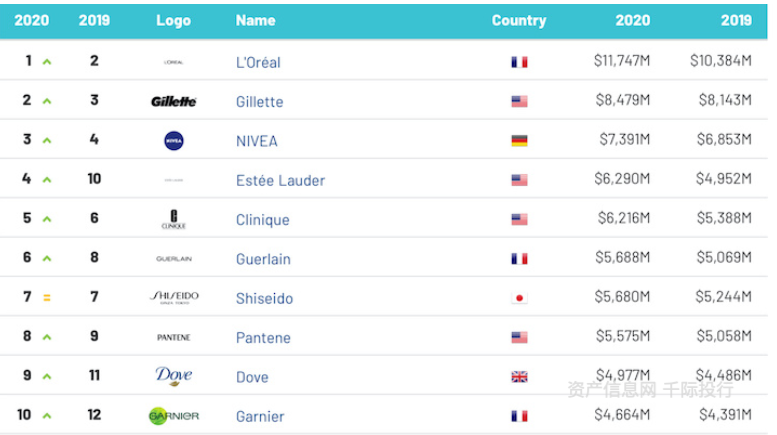Open the Guerlain name link

263,259
